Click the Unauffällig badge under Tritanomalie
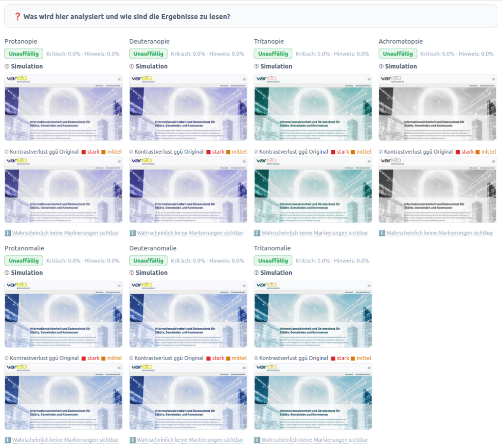Screen dimensions: 503x448 pos(273,261)
